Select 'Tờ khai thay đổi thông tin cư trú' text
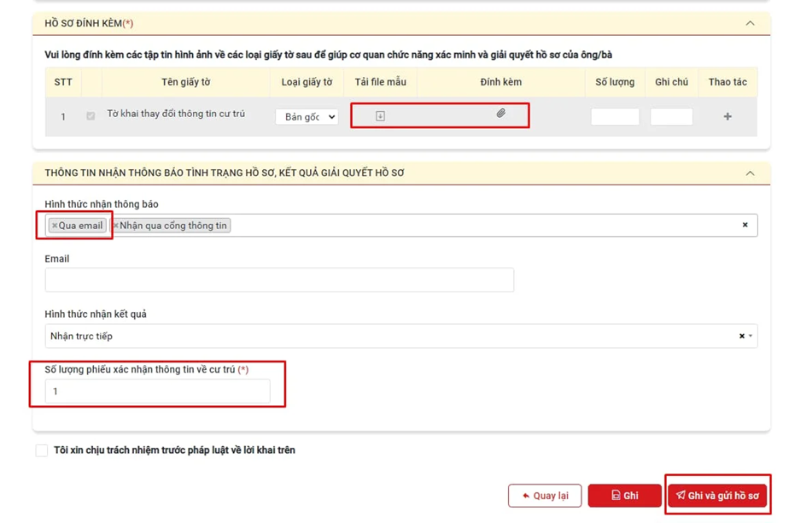 (176, 114)
